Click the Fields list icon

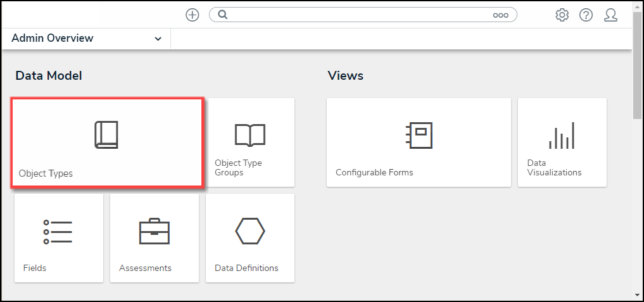tap(58, 232)
